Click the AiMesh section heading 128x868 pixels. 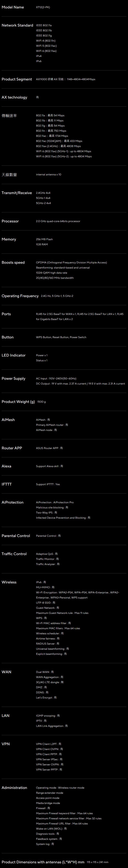[x=8, y=420]
